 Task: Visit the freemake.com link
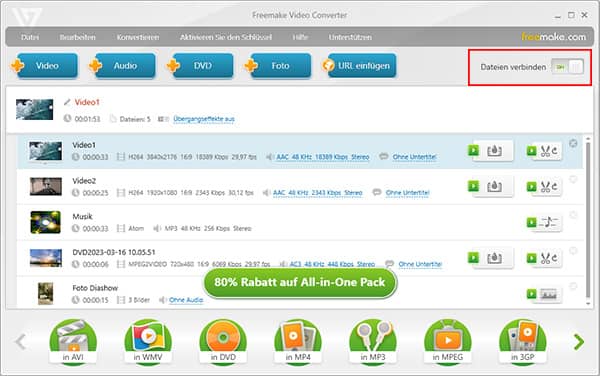coord(553,37)
